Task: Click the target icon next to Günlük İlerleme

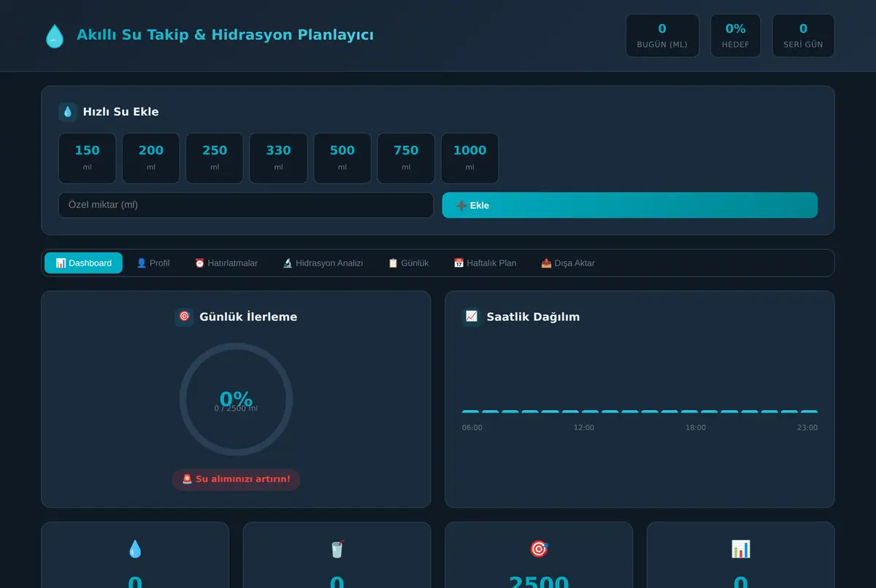Action: coord(184,317)
